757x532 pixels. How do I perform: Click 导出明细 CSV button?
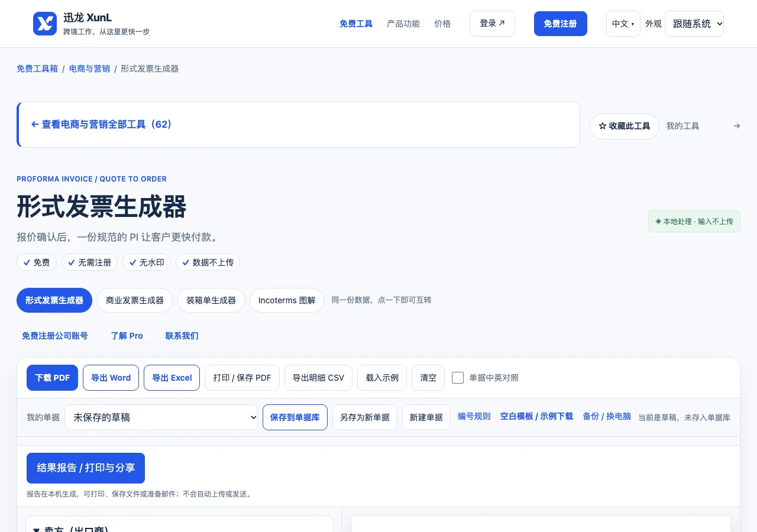[318, 378]
